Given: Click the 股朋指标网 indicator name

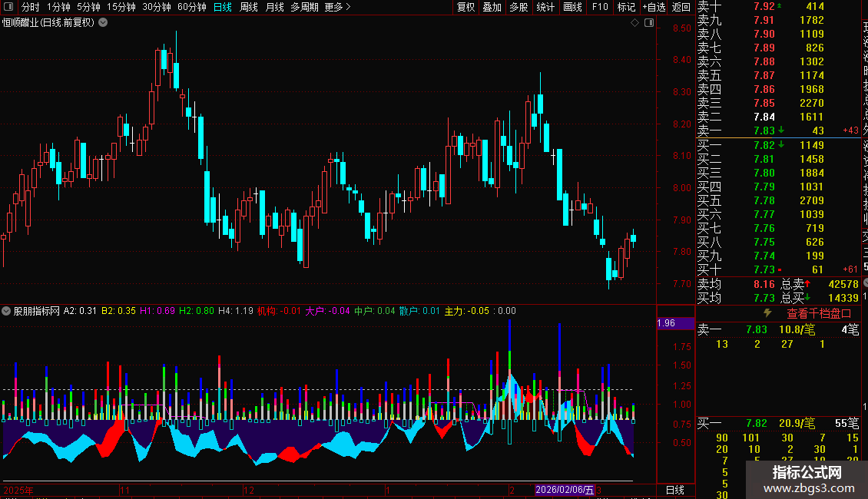Looking at the screenshot, I should [37, 311].
